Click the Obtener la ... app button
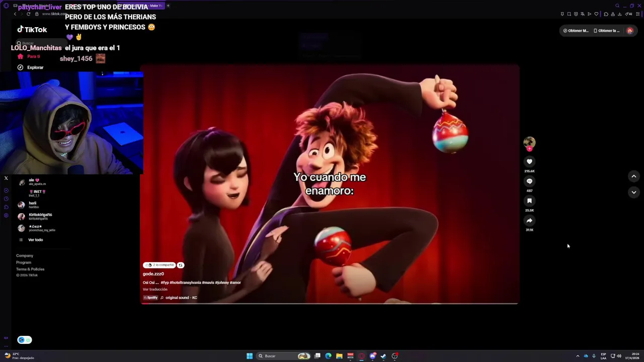Image resolution: width=644 pixels, height=362 pixels. [x=606, y=31]
